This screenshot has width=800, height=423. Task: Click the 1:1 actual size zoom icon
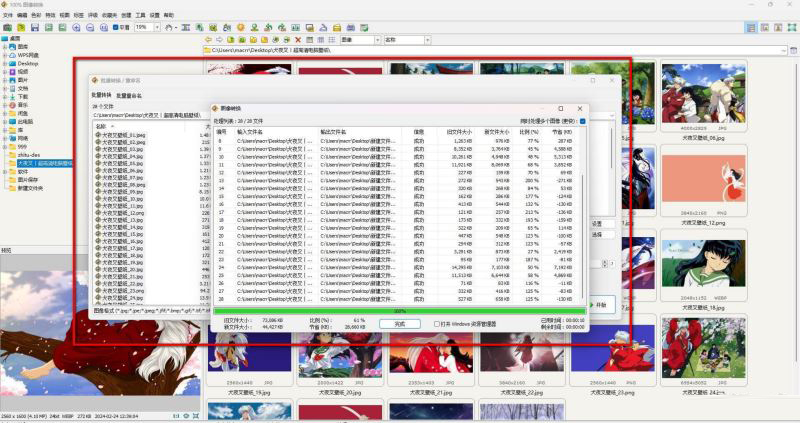pyautogui.click(x=104, y=28)
